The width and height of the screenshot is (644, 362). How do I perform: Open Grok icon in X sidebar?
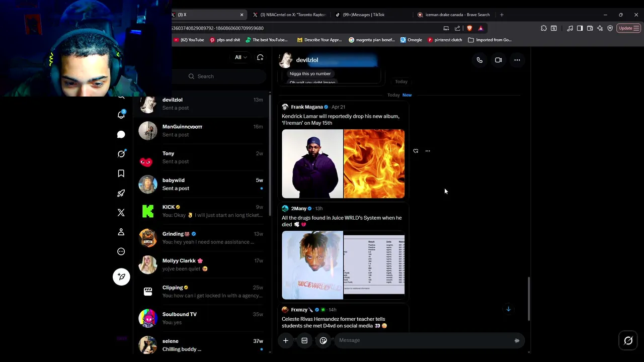click(121, 154)
